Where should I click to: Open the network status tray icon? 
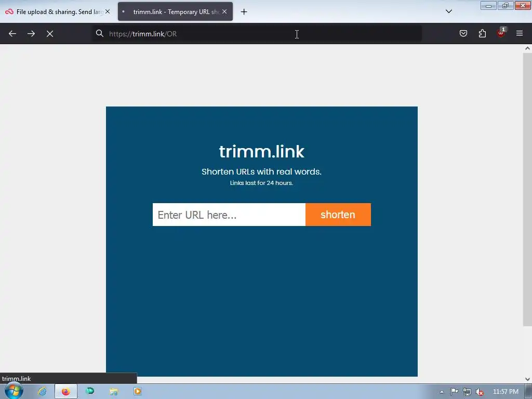click(467, 392)
